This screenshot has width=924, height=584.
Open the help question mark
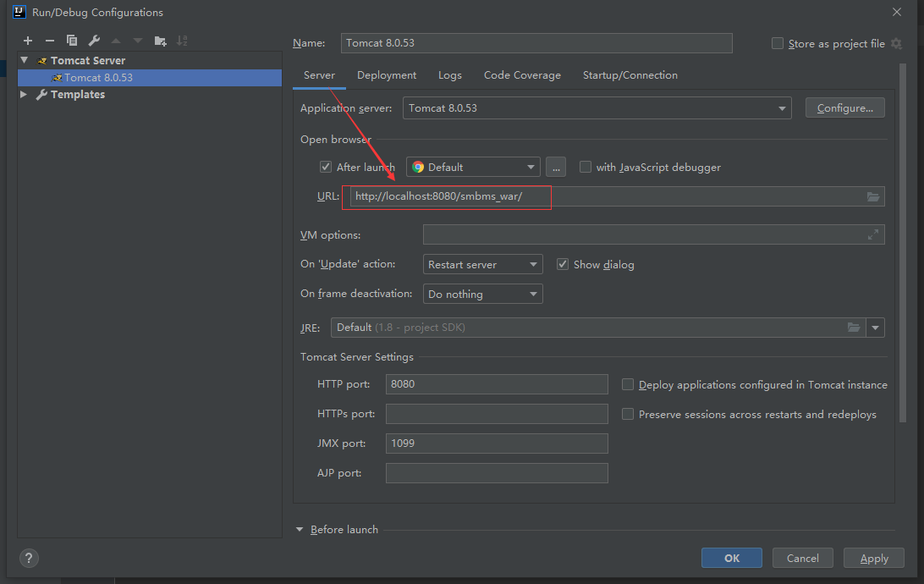[x=29, y=558]
